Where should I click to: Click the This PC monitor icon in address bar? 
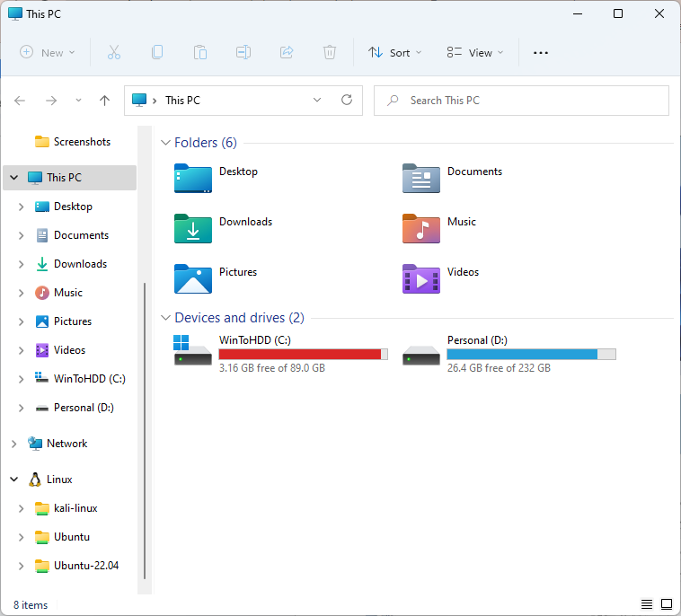[x=139, y=100]
